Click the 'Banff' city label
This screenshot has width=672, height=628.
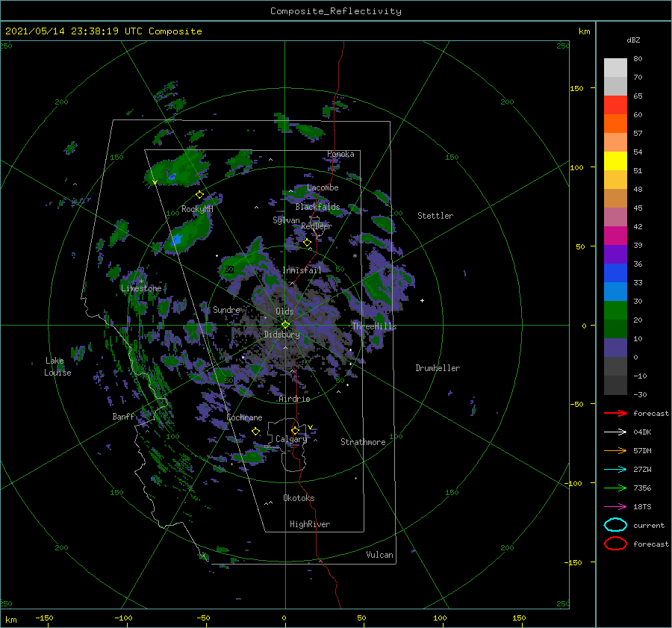123,417
